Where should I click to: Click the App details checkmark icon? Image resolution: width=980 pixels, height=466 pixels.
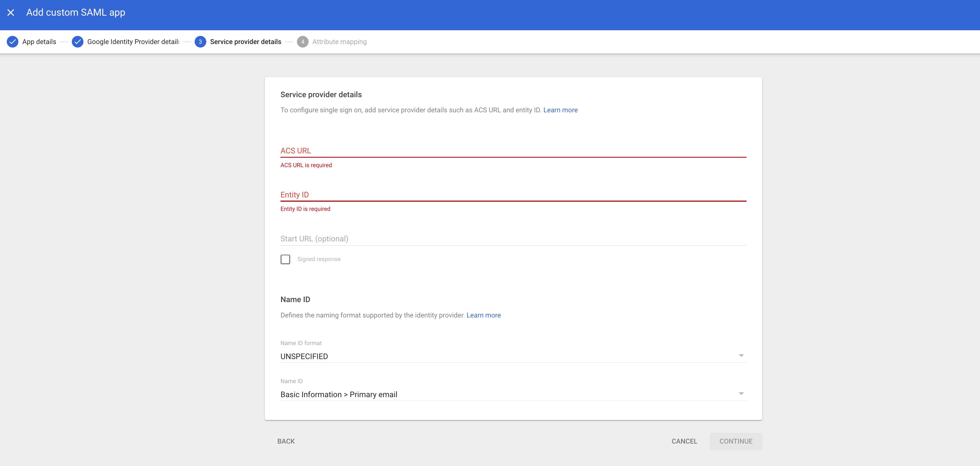click(12, 42)
